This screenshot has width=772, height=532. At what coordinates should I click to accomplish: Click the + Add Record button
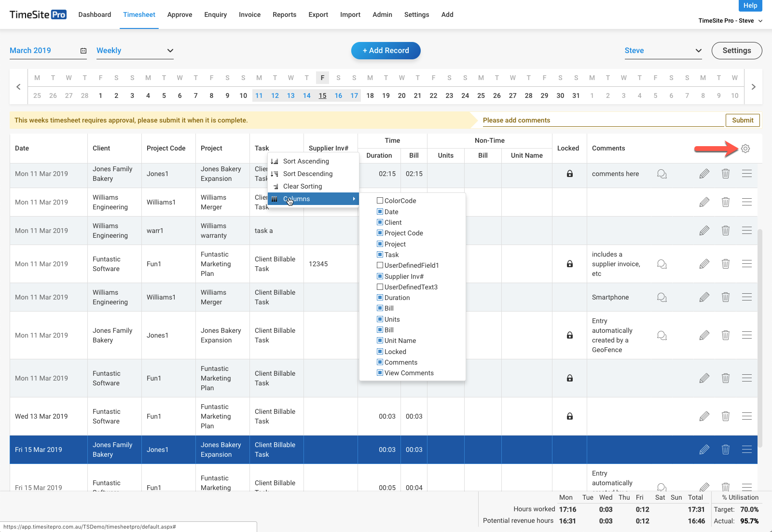pos(386,51)
